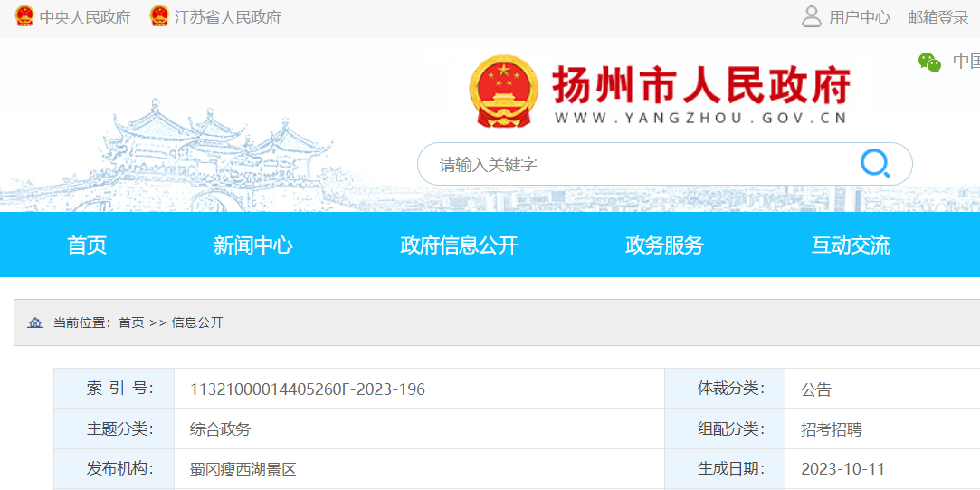Click the national emblem beside 中央人民政府

pyautogui.click(x=24, y=16)
